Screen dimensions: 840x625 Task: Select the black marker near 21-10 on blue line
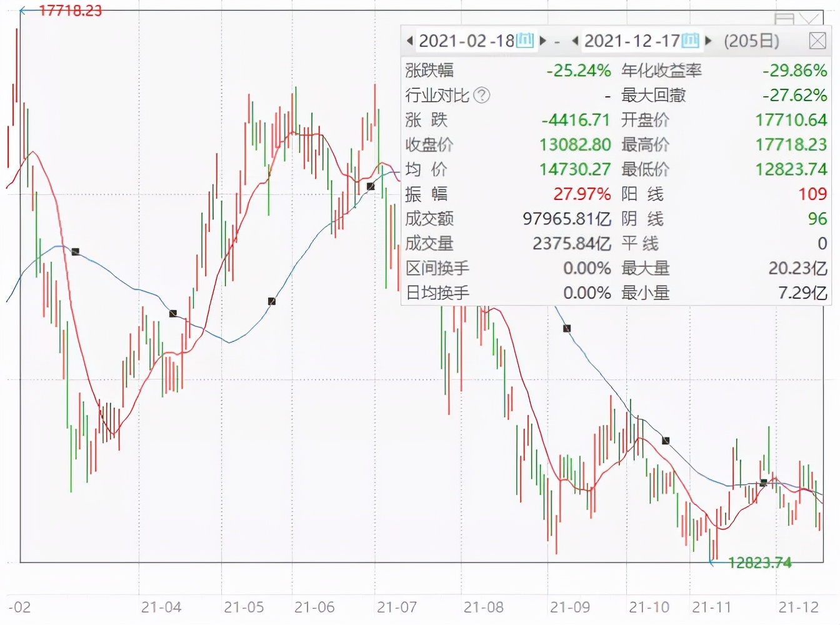click(666, 441)
